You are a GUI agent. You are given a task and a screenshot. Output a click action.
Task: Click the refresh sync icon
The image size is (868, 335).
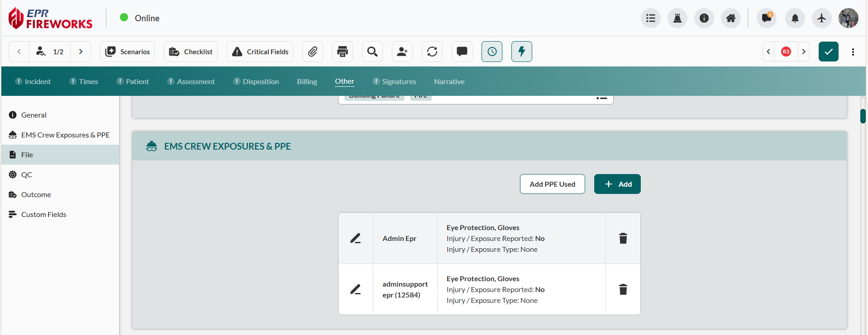432,52
